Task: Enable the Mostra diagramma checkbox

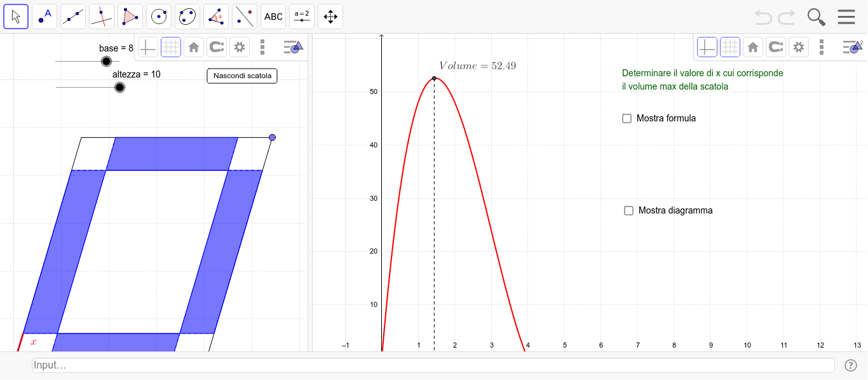Action: point(629,210)
